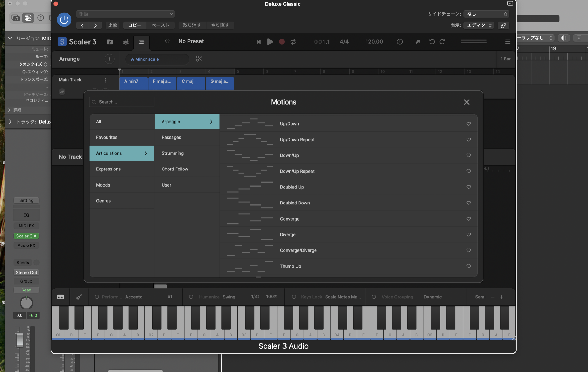Click the Paste button in plugin header

click(160, 25)
